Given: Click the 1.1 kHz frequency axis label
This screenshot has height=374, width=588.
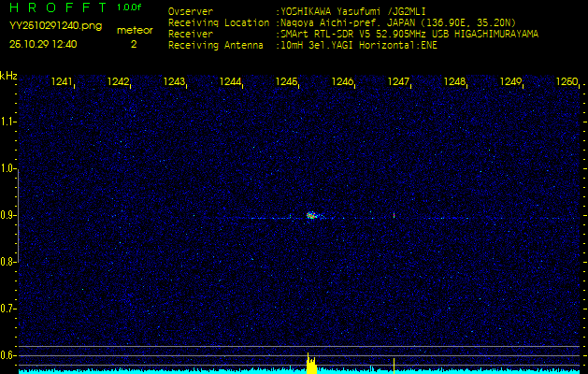Looking at the screenshot, I should 8,122.
